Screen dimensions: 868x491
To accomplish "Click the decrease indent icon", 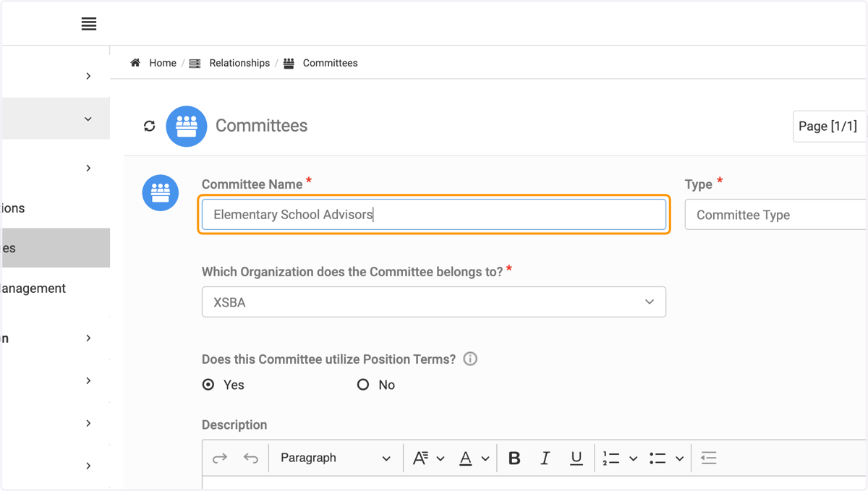I will (709, 458).
